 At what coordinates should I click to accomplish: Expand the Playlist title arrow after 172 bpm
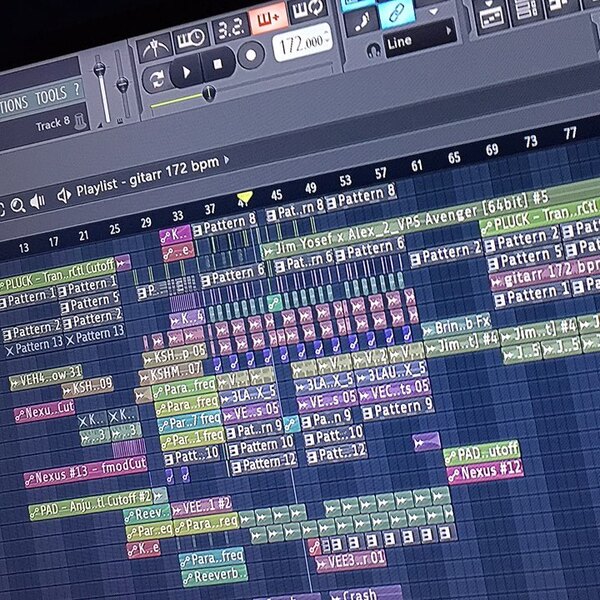pyautogui.click(x=226, y=160)
